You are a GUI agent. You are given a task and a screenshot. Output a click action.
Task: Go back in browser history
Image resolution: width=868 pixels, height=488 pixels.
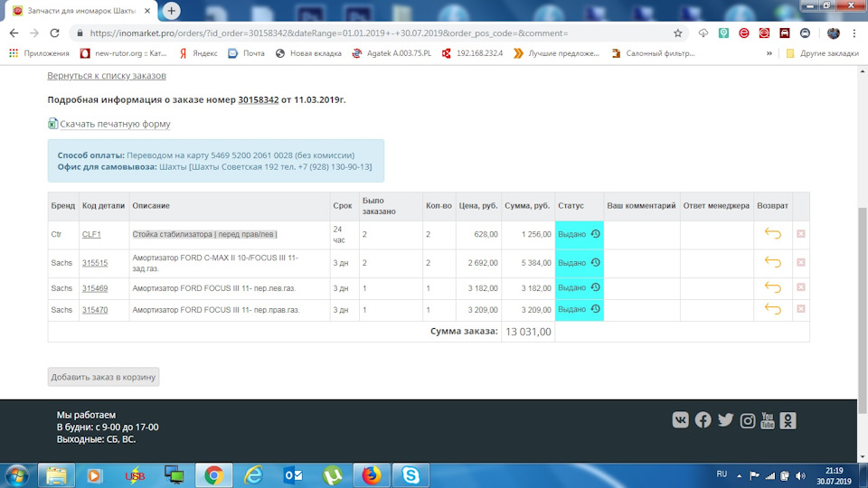14,33
